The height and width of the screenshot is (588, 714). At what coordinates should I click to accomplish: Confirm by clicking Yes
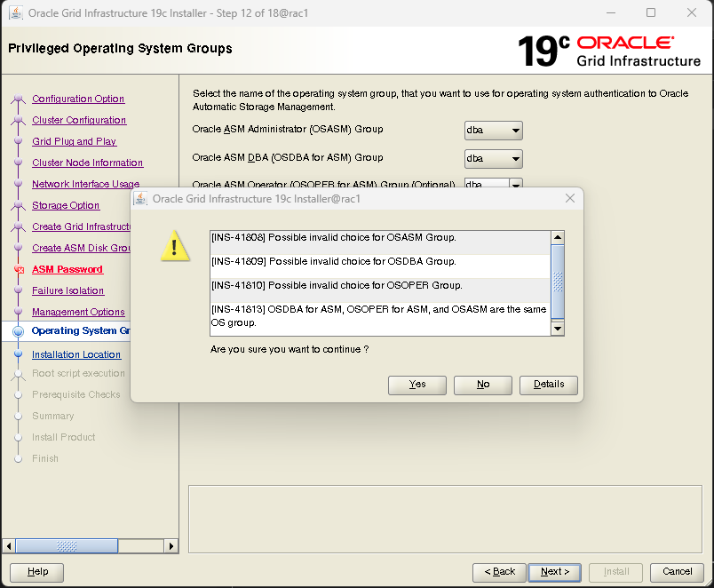(417, 385)
